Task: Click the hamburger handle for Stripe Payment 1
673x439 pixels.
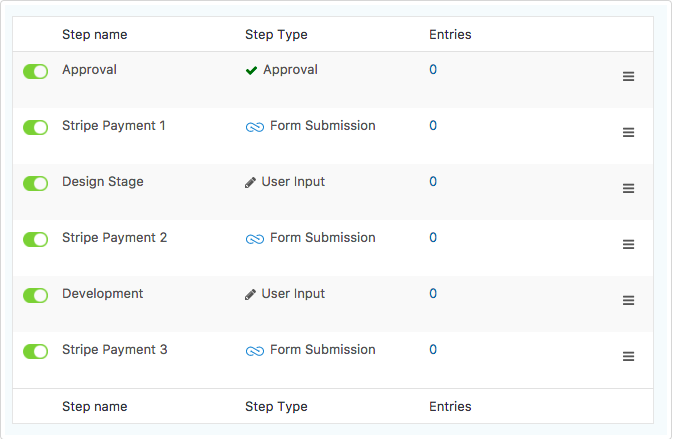Action: (x=628, y=132)
